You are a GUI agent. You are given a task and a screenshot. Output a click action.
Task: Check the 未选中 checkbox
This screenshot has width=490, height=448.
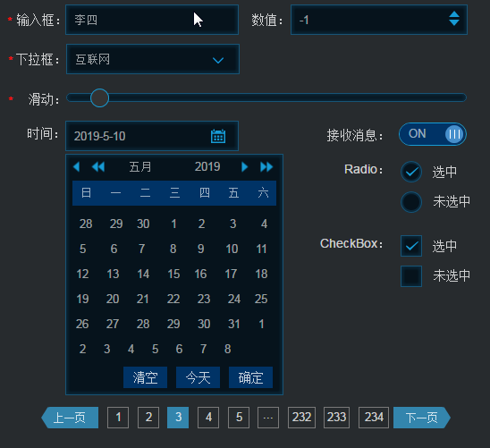pos(411,276)
